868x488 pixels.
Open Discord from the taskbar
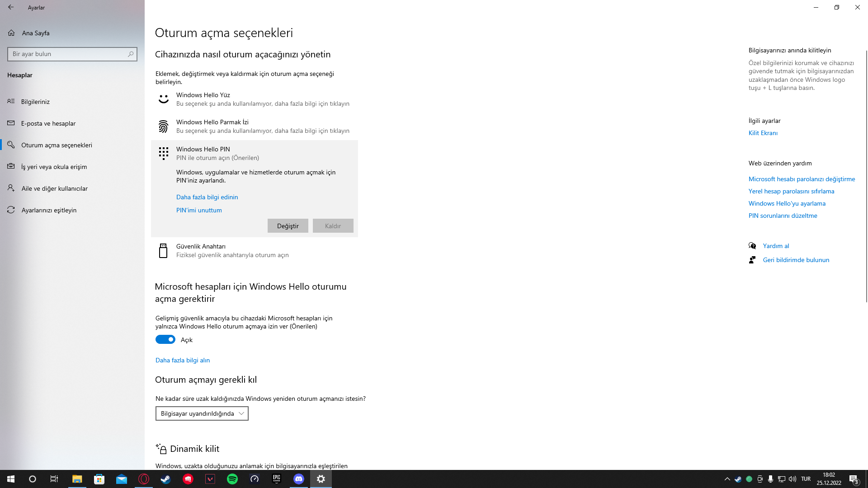tap(298, 479)
